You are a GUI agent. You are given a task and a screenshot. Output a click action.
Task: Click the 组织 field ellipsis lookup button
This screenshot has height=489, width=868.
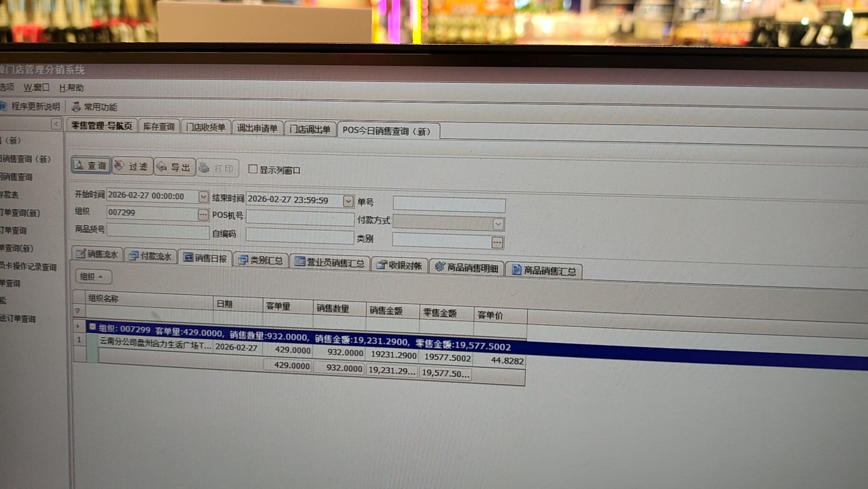[203, 215]
